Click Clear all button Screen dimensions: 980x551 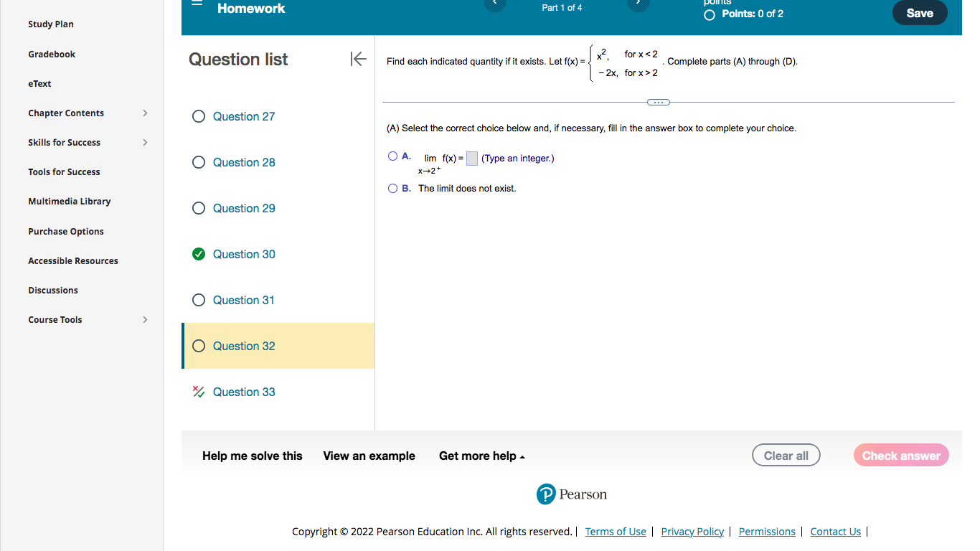786,456
